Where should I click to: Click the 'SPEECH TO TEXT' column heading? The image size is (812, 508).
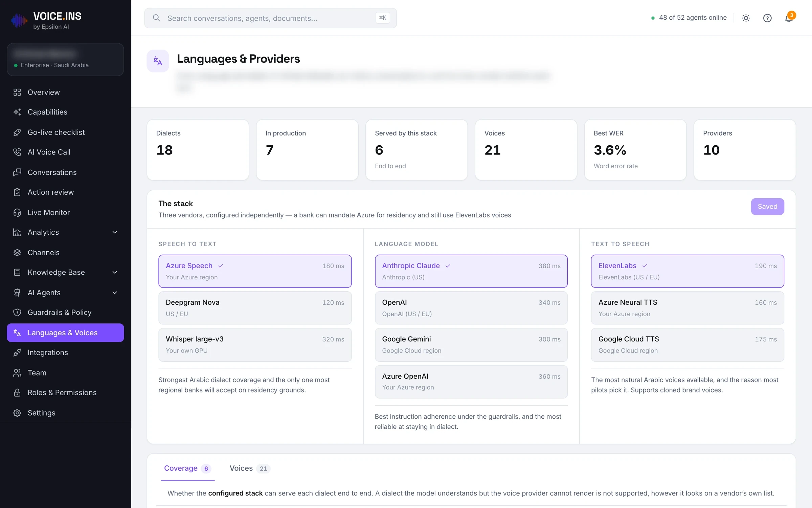point(187,244)
